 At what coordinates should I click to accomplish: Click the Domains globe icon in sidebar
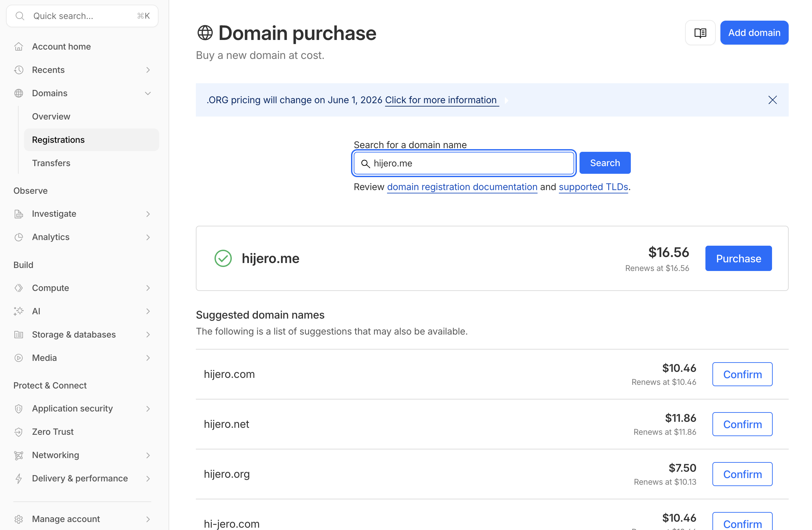pyautogui.click(x=19, y=93)
